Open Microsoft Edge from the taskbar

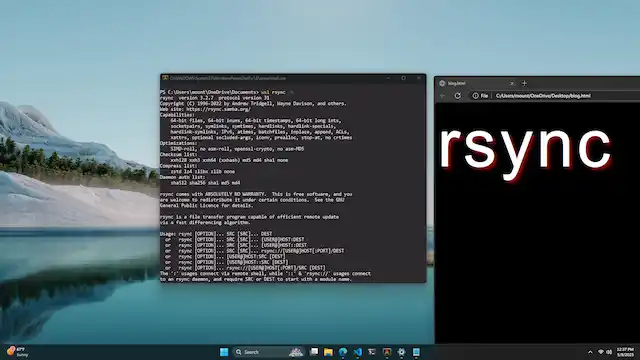click(x=343, y=352)
